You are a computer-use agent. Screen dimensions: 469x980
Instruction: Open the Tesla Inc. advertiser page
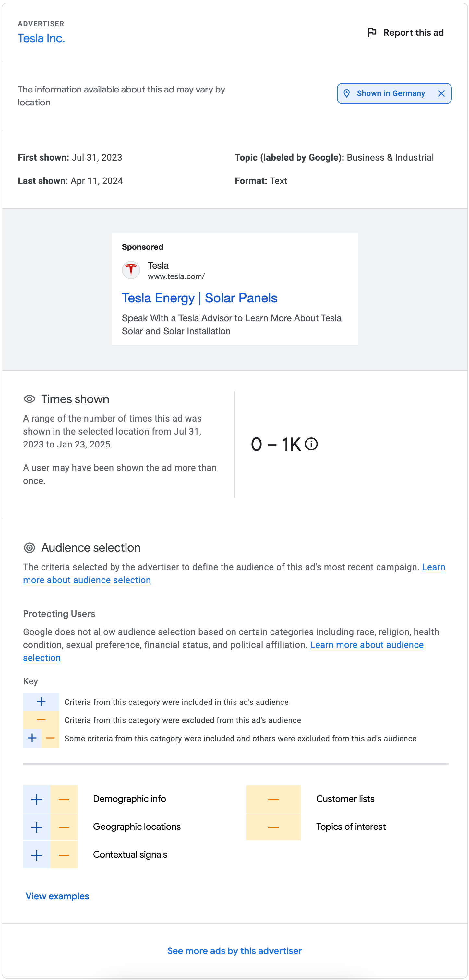[41, 38]
